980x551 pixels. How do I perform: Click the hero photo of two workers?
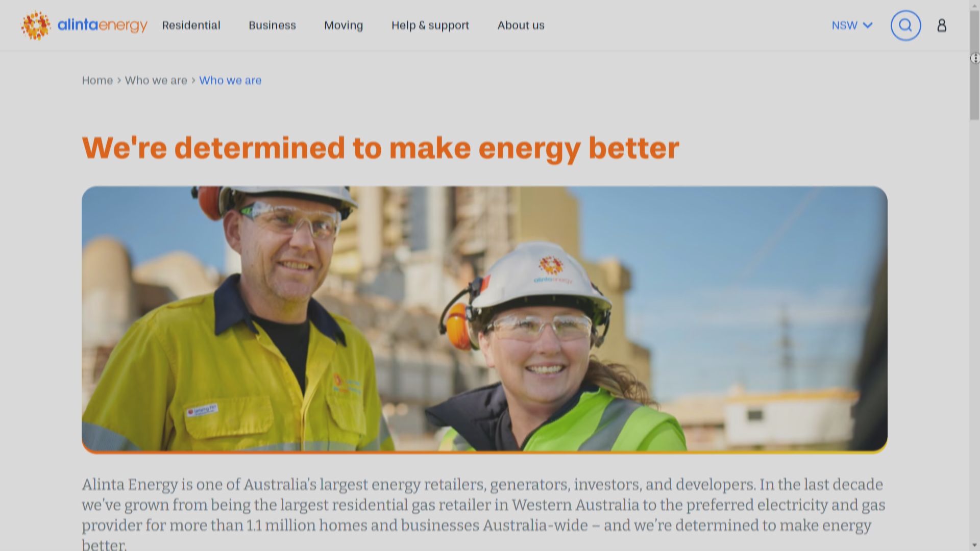484,319
